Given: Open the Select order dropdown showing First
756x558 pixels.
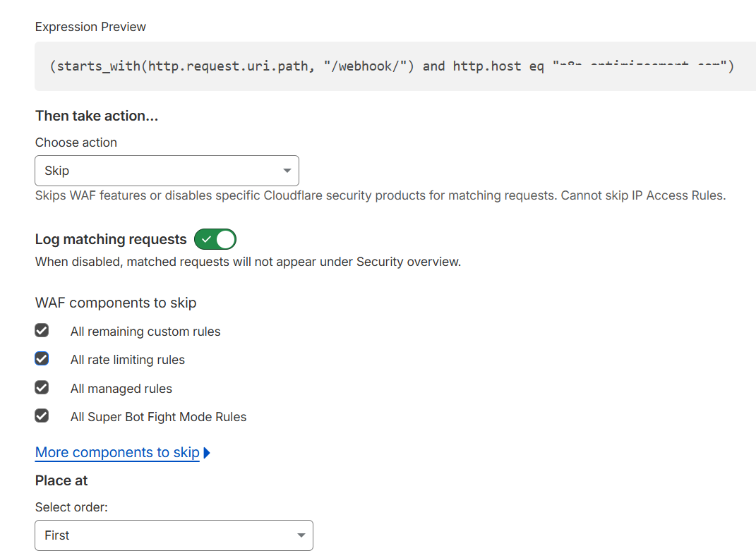Looking at the screenshot, I should 174,535.
